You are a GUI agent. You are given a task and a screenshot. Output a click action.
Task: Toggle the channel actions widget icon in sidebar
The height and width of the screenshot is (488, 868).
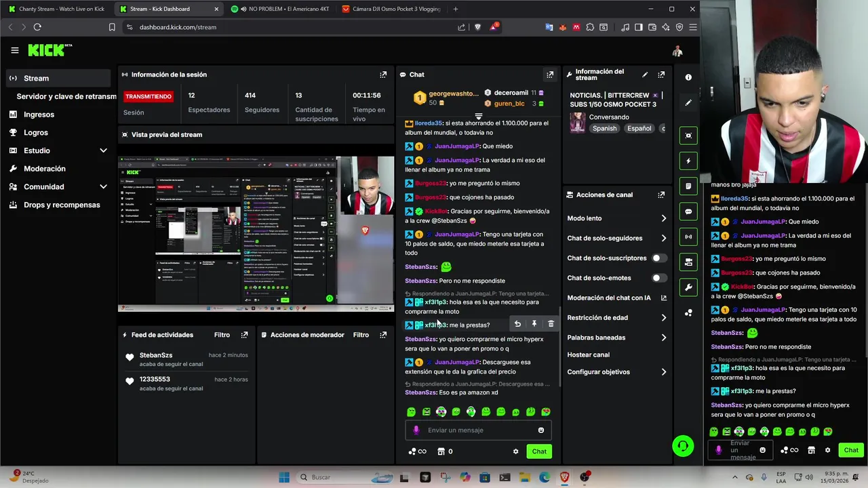pos(688,262)
